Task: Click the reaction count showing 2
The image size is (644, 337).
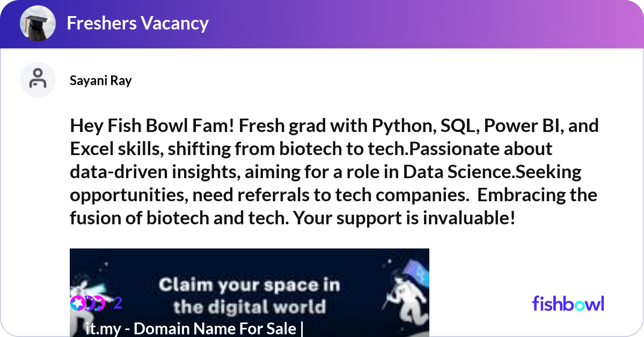Action: tap(118, 303)
